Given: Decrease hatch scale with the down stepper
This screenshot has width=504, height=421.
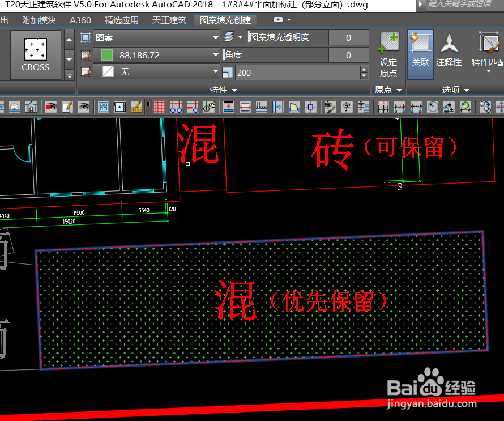Looking at the screenshot, I should pos(364,76).
